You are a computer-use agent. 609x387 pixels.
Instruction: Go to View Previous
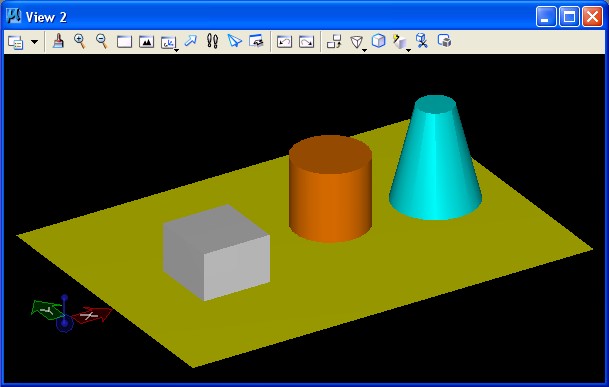pos(284,42)
